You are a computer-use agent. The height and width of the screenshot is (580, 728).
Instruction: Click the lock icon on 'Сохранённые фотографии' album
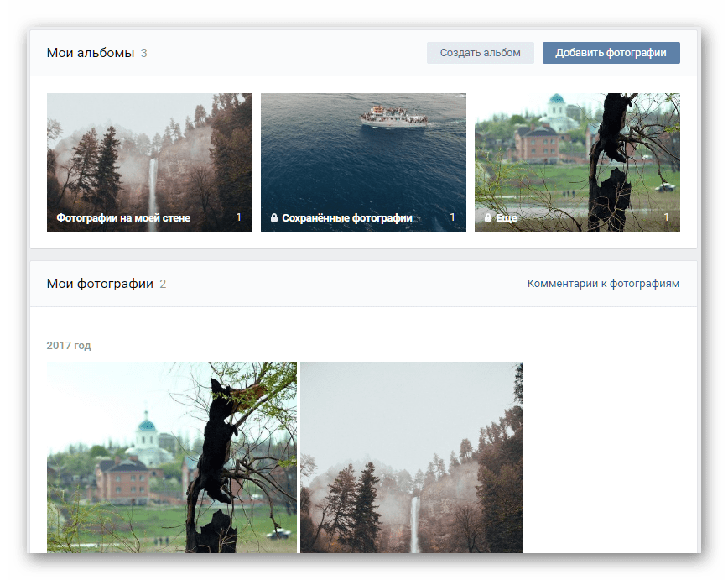tap(274, 217)
